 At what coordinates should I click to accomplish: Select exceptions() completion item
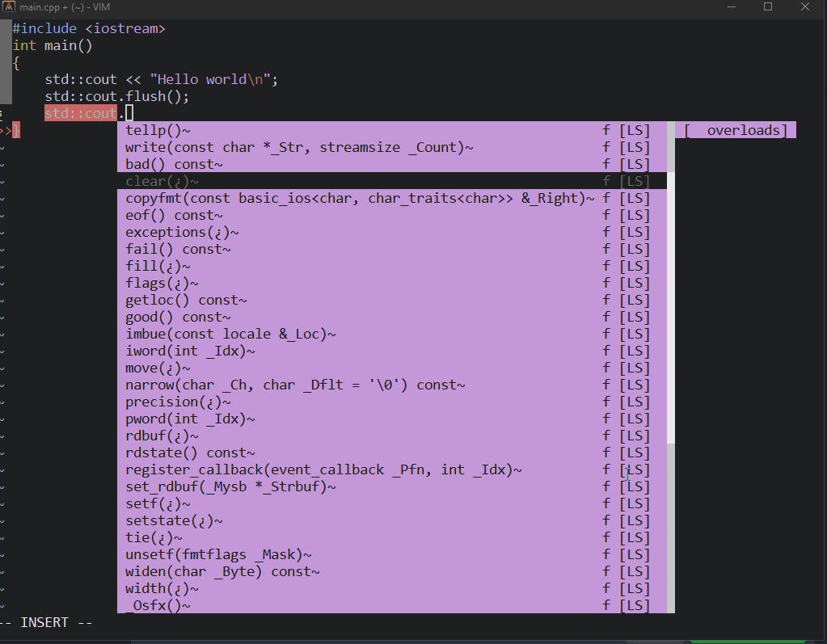[x=392, y=232]
